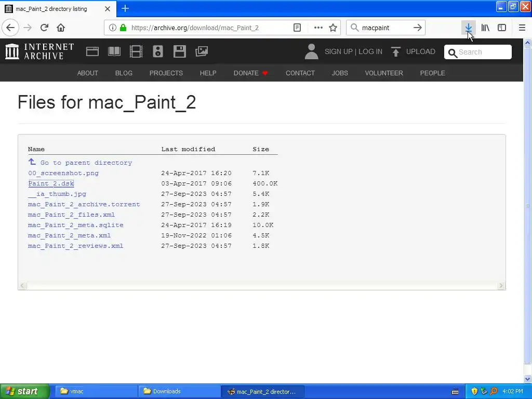Click file listing horizontal scrollbar right arrow

[x=501, y=286]
